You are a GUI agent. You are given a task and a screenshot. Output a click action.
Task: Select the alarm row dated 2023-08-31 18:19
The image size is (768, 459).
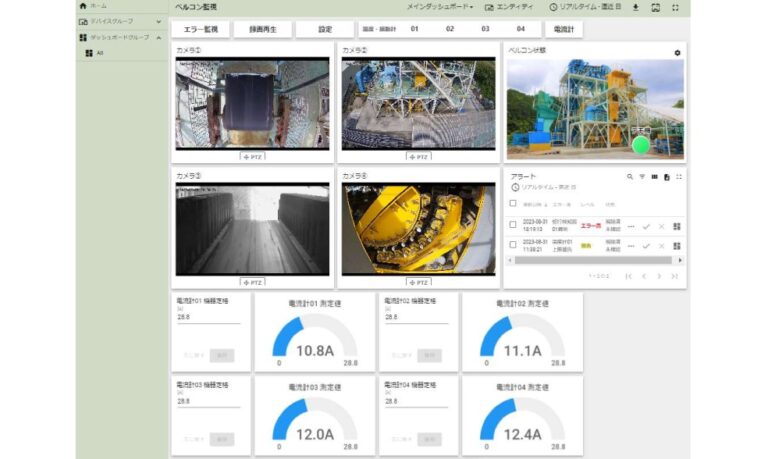[x=513, y=225]
